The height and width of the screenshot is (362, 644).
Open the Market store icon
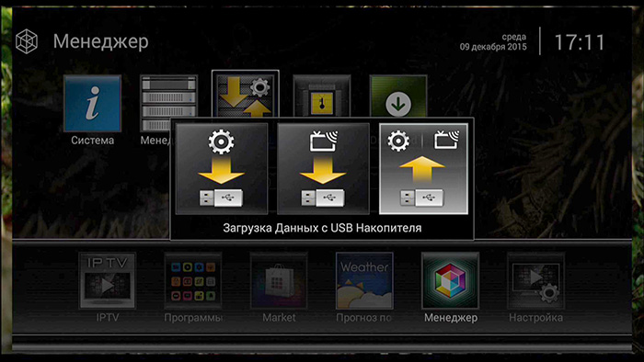click(279, 280)
